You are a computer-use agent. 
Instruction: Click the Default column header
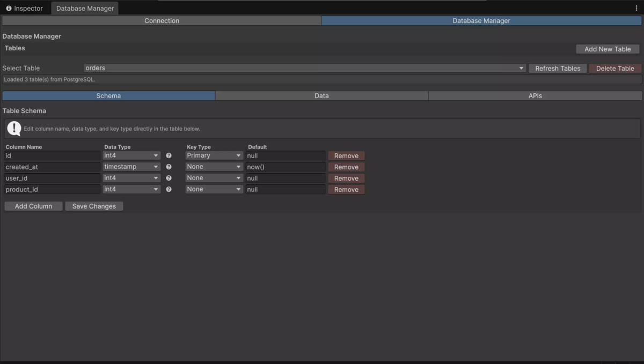pos(258,147)
